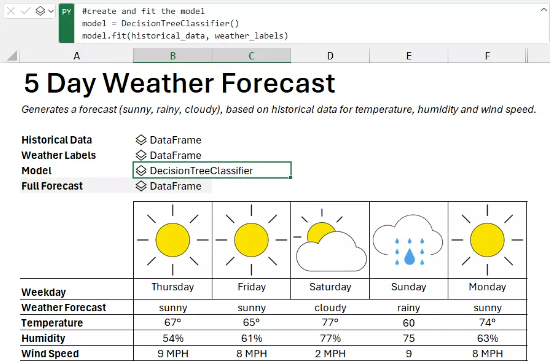Click the Python output type stack icon

coord(40,11)
